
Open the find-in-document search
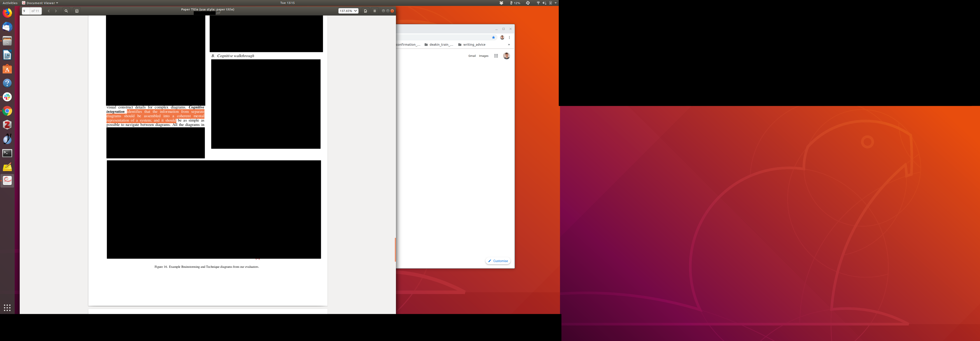66,11
